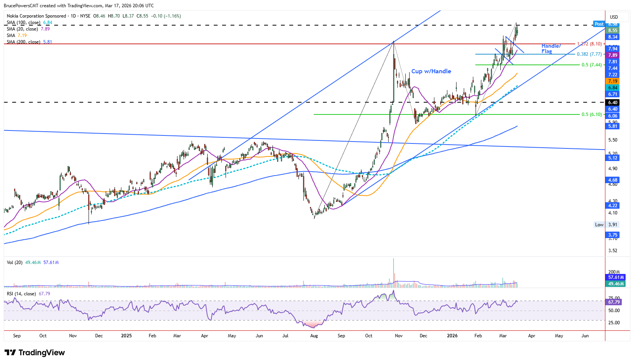The height and width of the screenshot is (364, 634).
Task: Click the blue 4.22 price label
Action: point(613,206)
